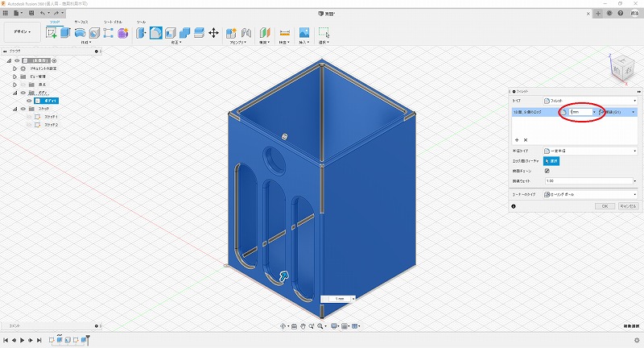Click the Save icon in title bar

(x=30, y=14)
